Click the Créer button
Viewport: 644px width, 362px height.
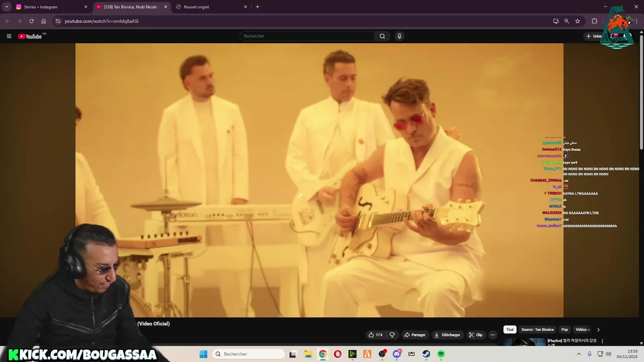(594, 36)
